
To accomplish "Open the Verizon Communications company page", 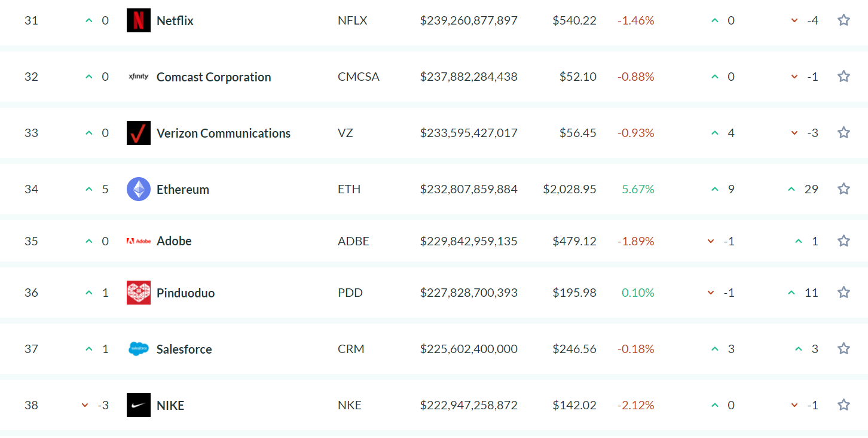I will click(223, 133).
